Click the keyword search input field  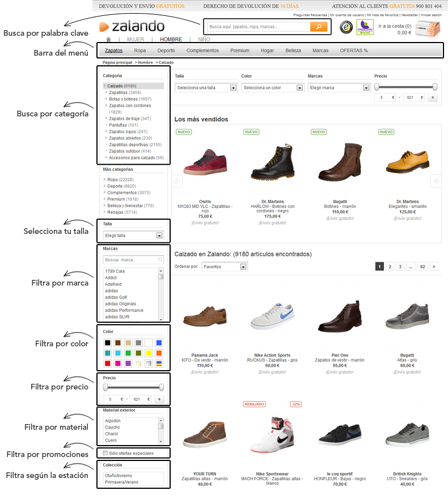pos(259,27)
